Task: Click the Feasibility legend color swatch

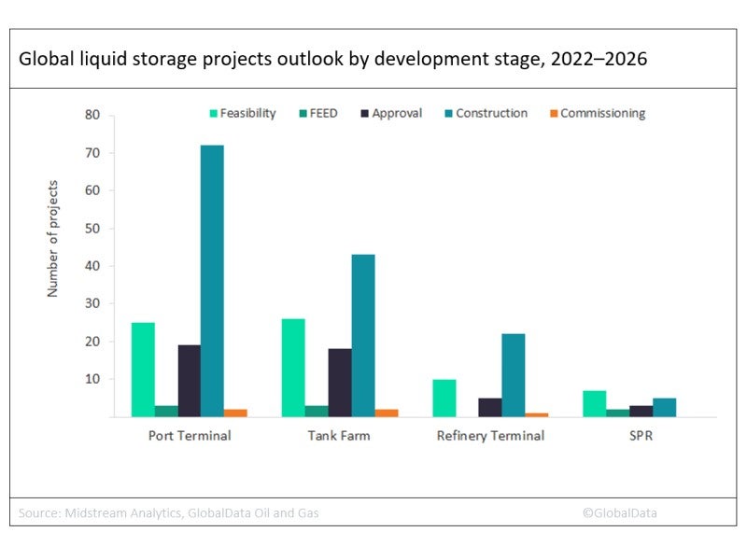Action: point(213,114)
